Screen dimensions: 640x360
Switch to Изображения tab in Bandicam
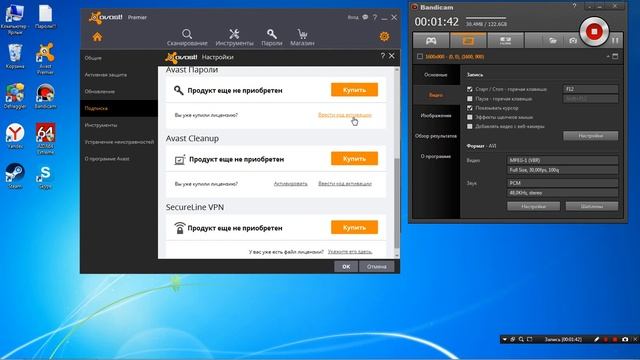436,116
